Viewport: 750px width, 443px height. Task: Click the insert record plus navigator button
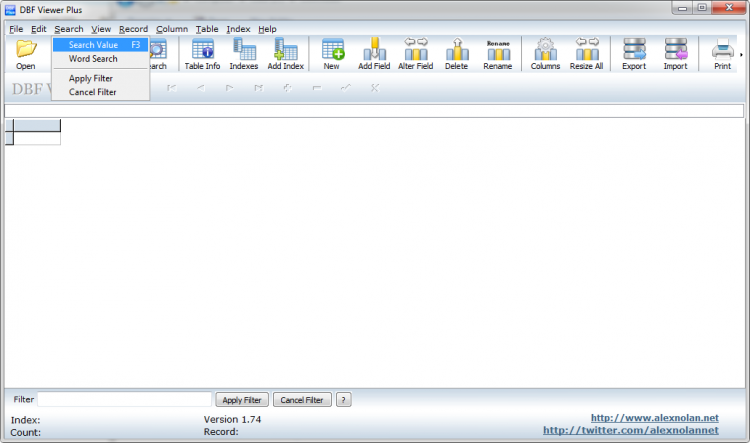click(x=287, y=88)
